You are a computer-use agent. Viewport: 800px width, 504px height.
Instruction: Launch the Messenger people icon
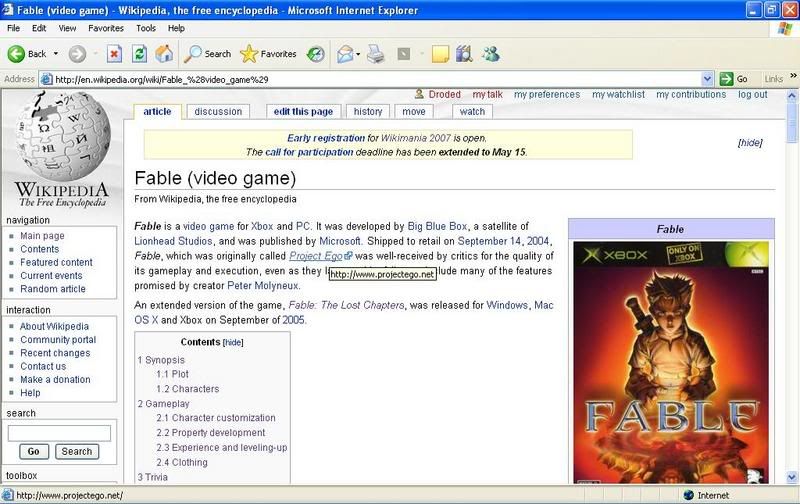(491, 54)
